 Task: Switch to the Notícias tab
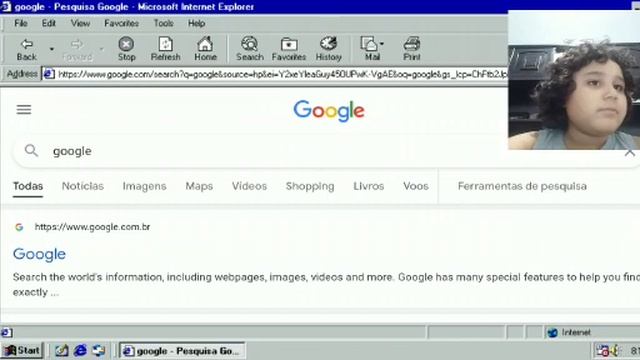83,186
